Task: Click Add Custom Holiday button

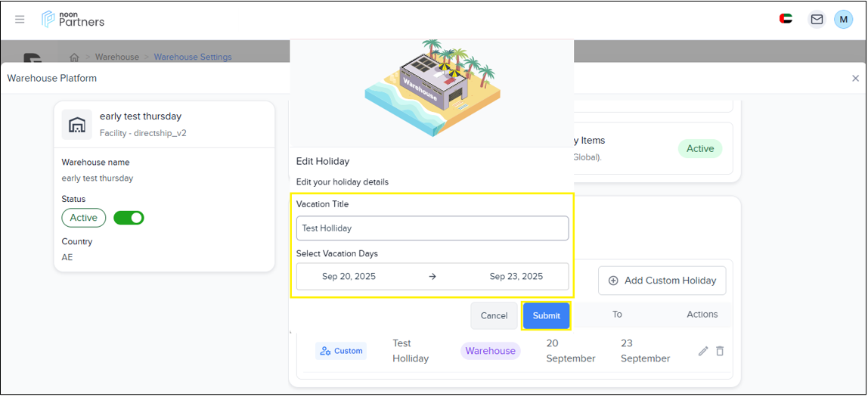Action: pos(662,281)
